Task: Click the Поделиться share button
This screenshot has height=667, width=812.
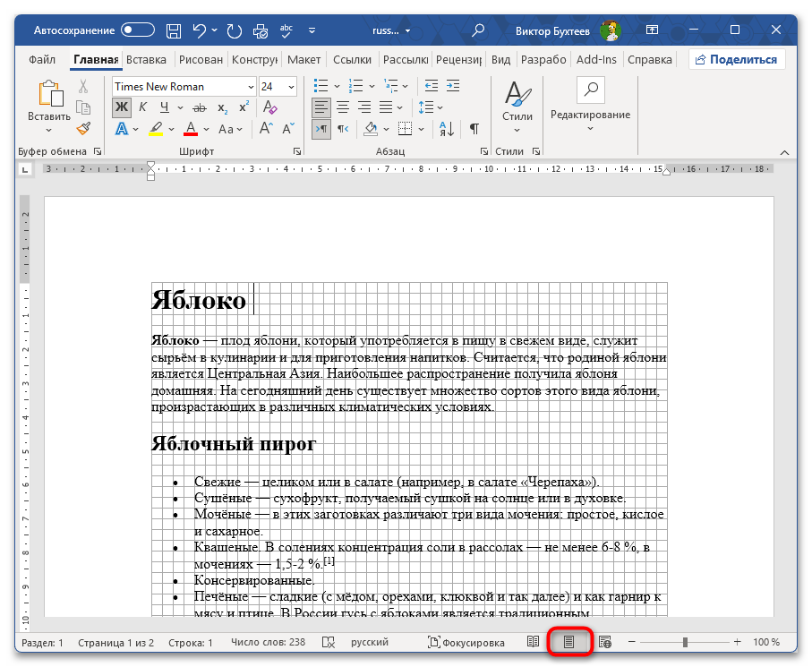Action: 737,60
